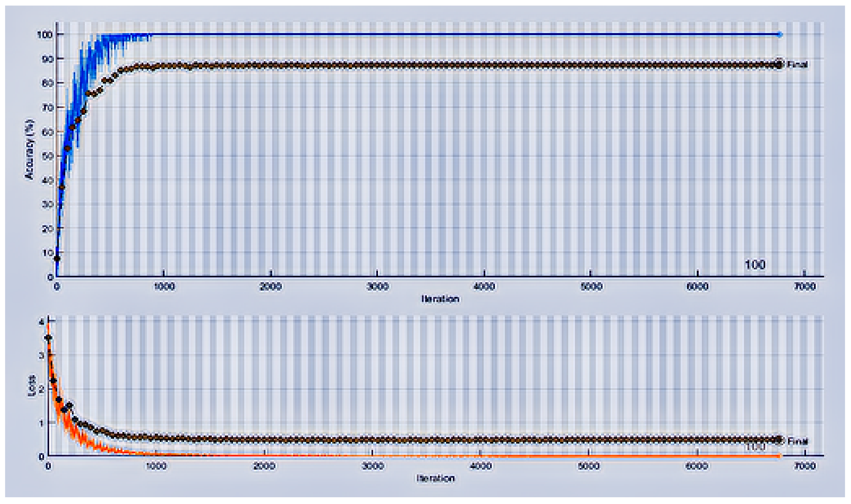This screenshot has height=504, width=851.
Task: Click the '7000' x-axis tick of the accuracy plot
Action: click(x=804, y=287)
